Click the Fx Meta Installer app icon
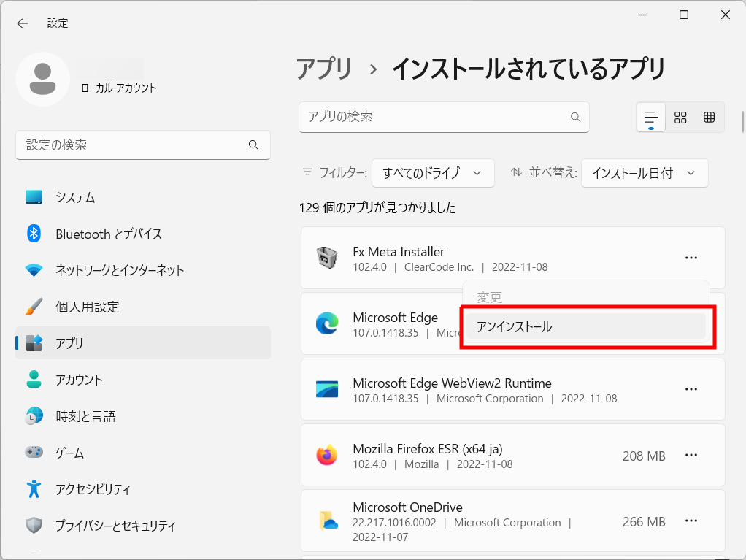The height and width of the screenshot is (560, 746). click(327, 258)
